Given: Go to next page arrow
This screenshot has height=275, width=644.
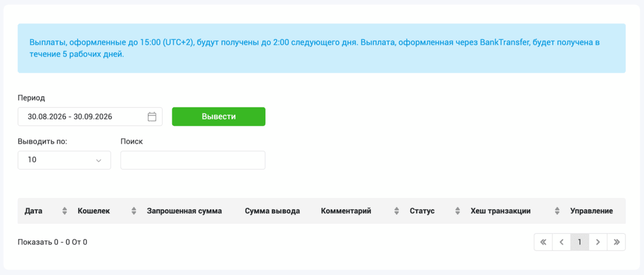Looking at the screenshot, I should (x=598, y=242).
